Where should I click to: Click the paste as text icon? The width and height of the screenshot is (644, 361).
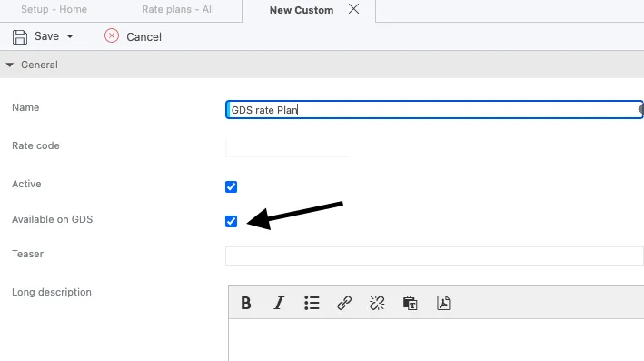pyautogui.click(x=410, y=303)
